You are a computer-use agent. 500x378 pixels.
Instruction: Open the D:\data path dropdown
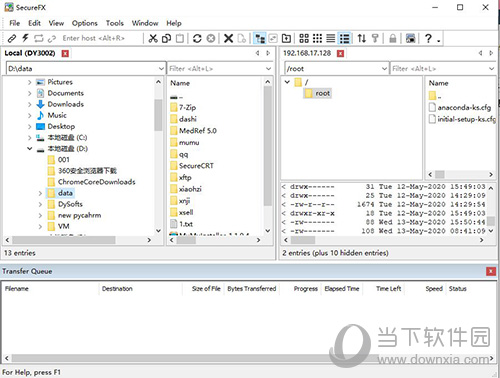161,69
